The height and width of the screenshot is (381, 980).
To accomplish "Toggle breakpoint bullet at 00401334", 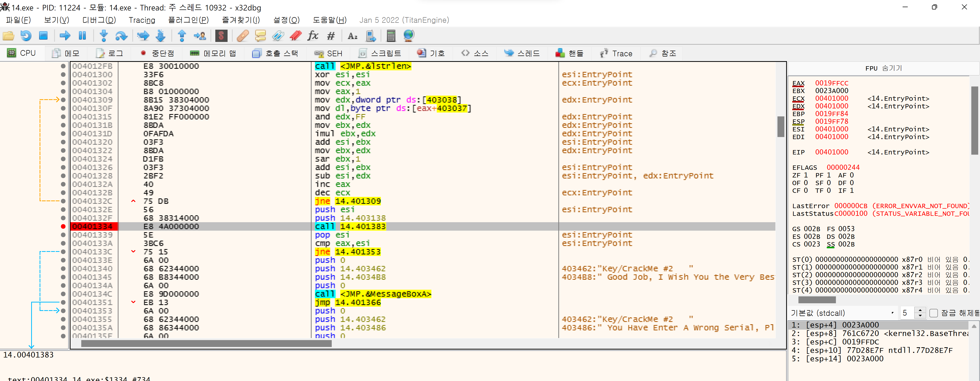I will 63,226.
